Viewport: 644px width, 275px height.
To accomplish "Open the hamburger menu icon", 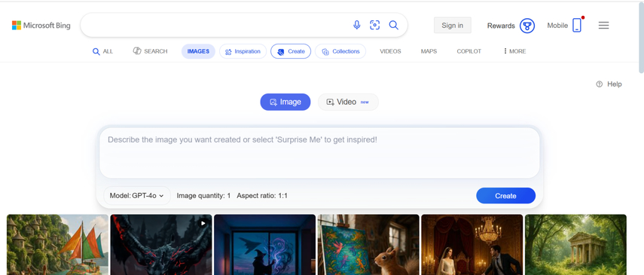I will click(x=603, y=26).
